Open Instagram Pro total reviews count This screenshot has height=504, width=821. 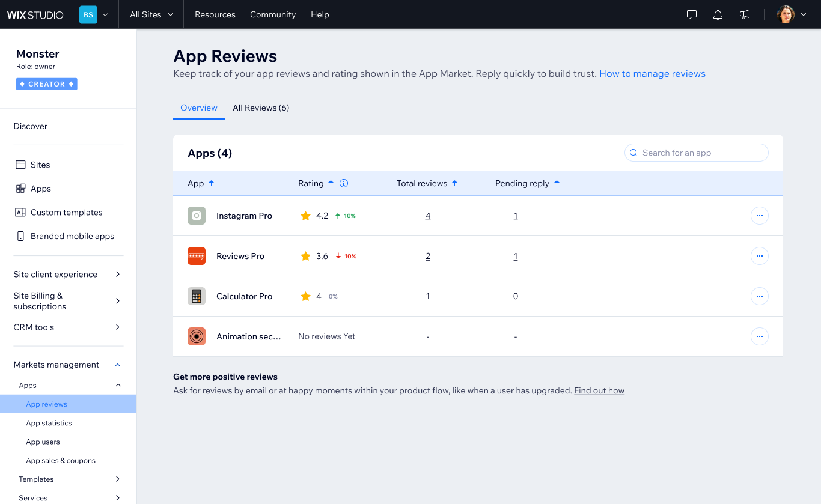(428, 216)
